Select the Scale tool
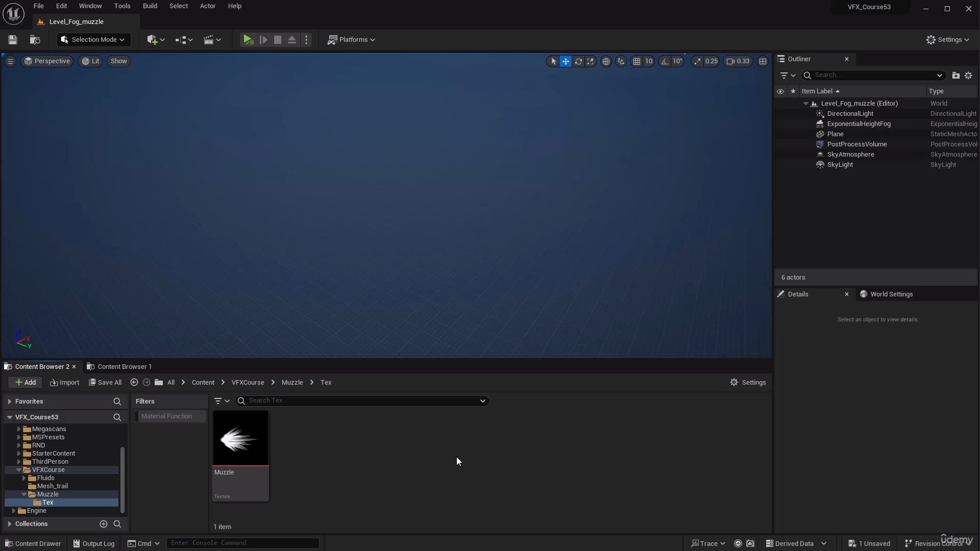The width and height of the screenshot is (980, 551). coord(591,61)
